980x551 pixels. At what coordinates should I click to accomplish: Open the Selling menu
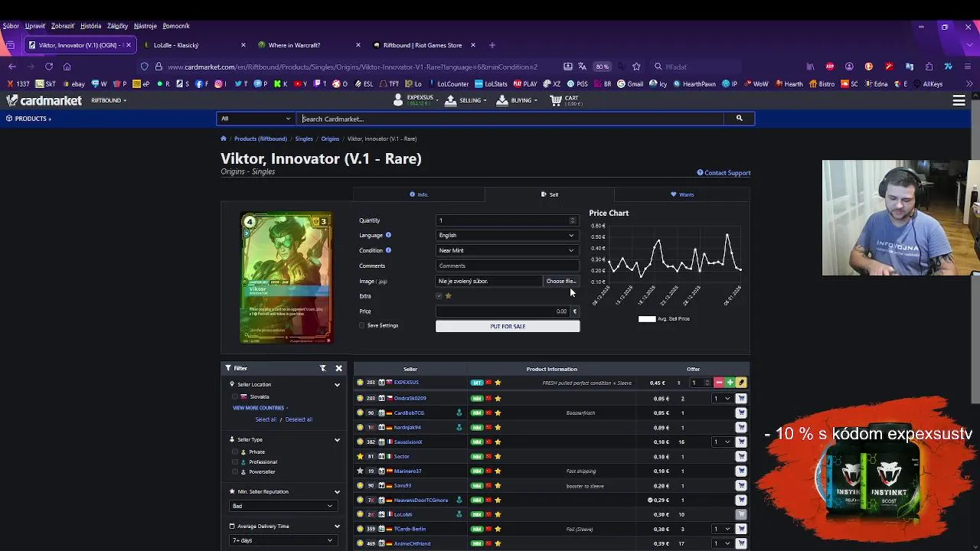coord(465,100)
